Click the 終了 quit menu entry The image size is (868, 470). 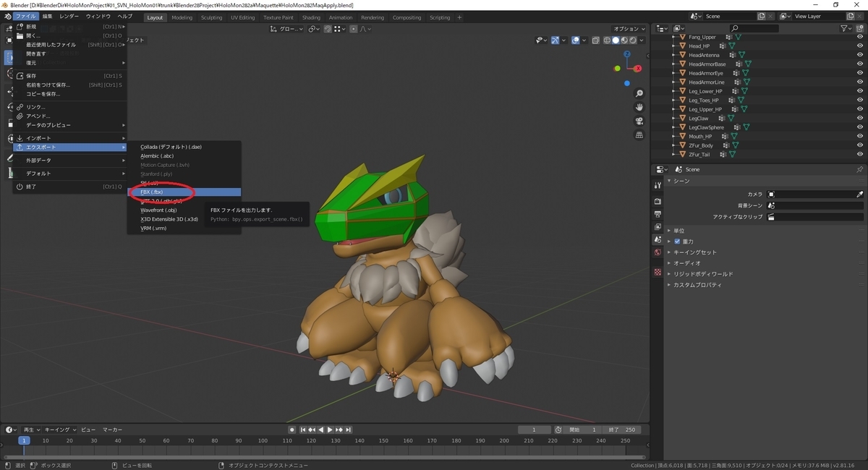click(x=70, y=187)
